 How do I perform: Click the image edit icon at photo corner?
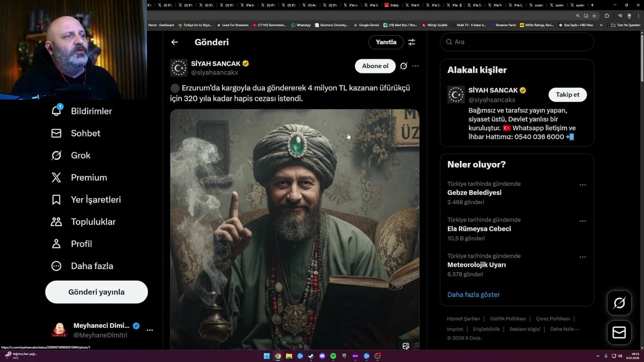pos(406,346)
